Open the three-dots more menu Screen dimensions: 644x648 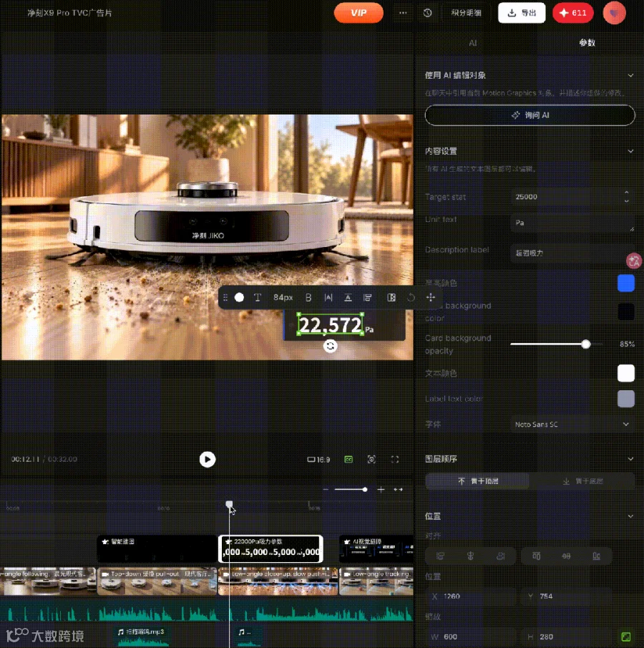tap(403, 13)
